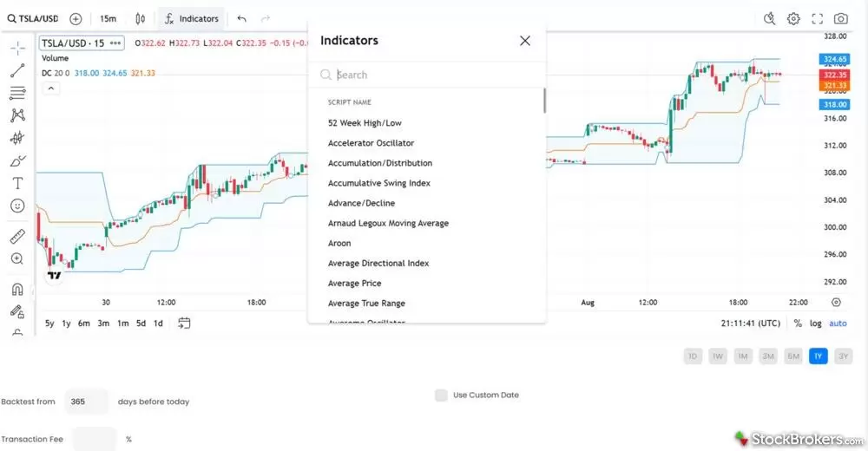The image size is (868, 451).
Task: Open go to date calendar
Action: pyautogui.click(x=184, y=323)
